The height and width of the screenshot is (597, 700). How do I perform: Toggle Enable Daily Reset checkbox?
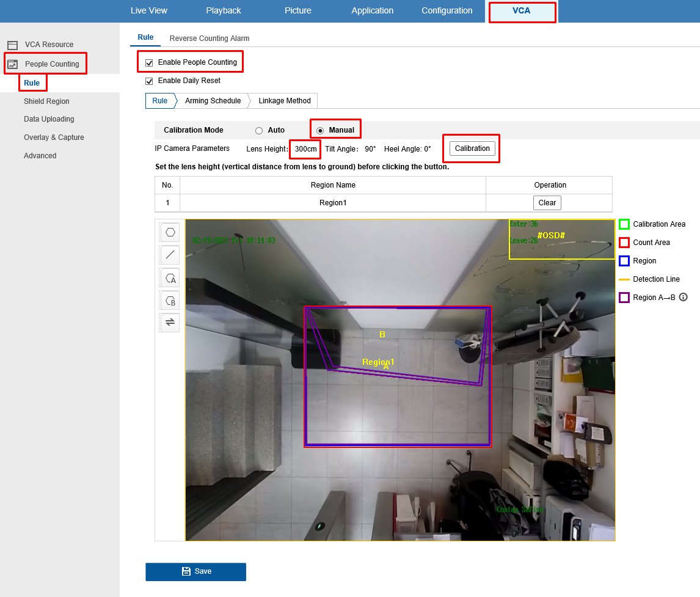(x=149, y=81)
